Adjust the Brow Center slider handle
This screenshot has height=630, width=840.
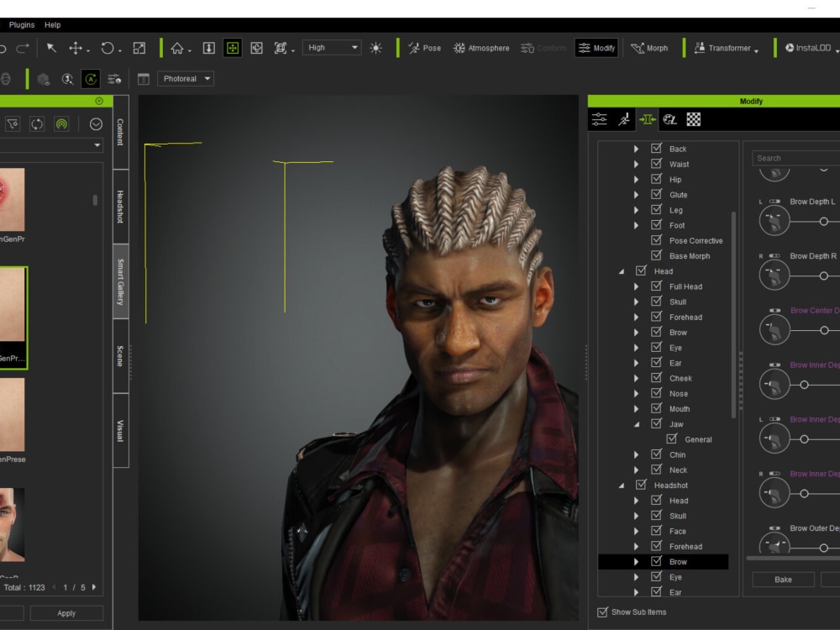tap(825, 330)
